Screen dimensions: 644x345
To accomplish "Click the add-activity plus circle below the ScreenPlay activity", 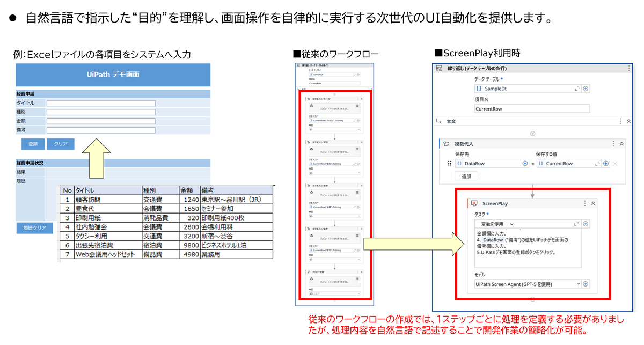I will (532, 299).
